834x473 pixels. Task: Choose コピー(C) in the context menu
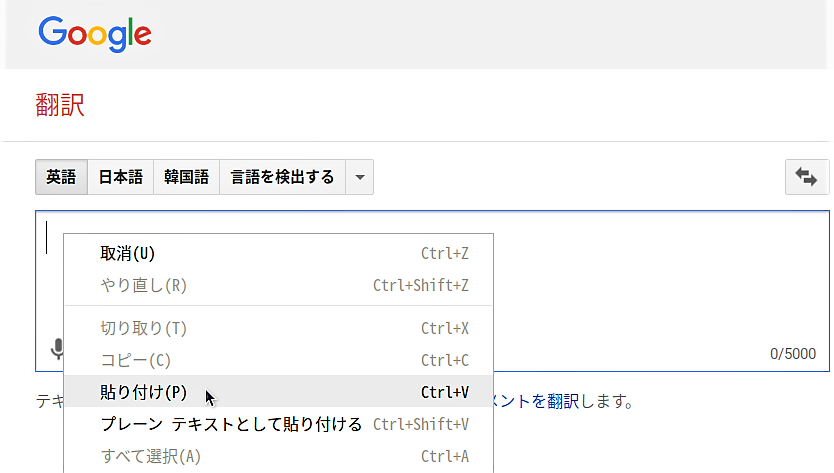tap(279, 360)
